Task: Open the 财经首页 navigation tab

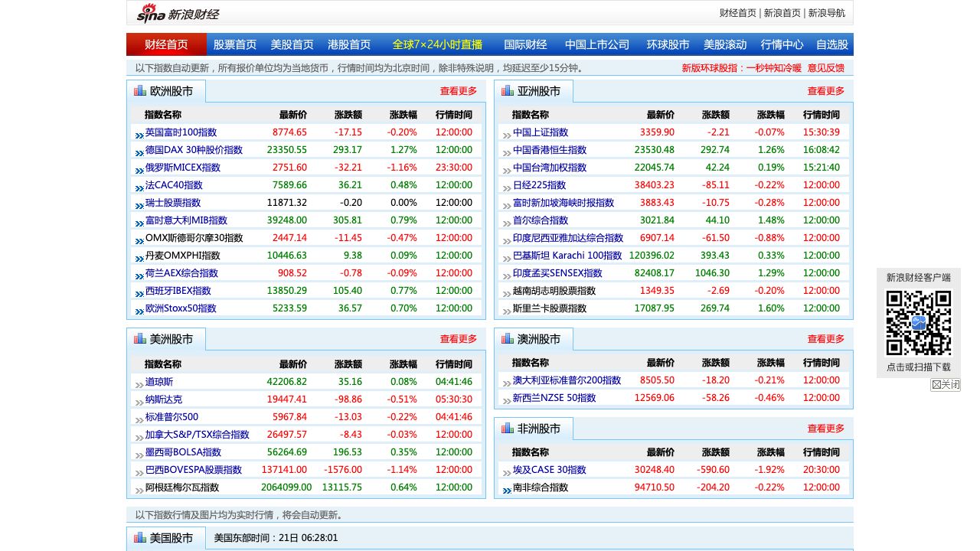Action: coord(166,44)
